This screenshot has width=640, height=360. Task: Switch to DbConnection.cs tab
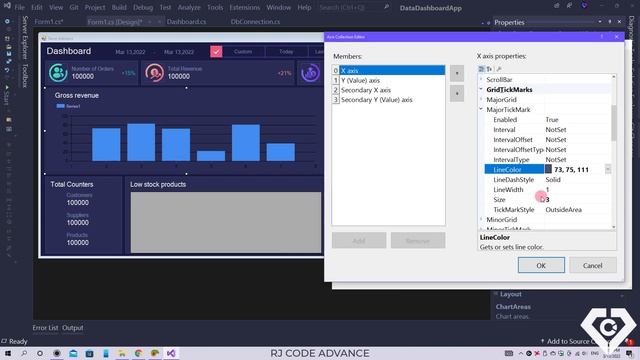tap(255, 22)
